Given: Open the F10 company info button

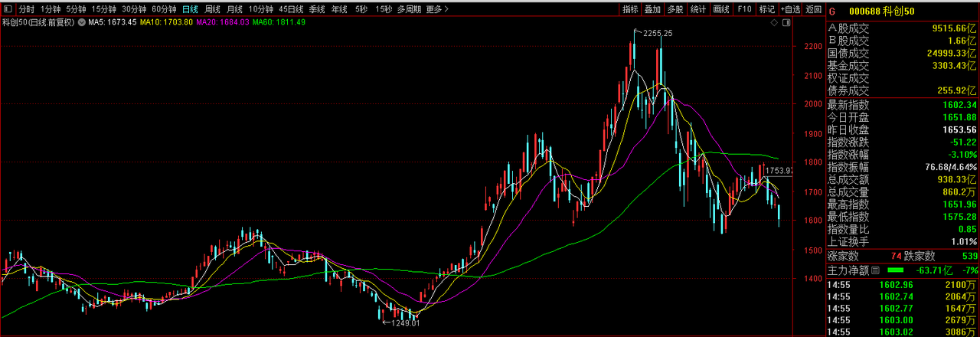Looking at the screenshot, I should [744, 9].
